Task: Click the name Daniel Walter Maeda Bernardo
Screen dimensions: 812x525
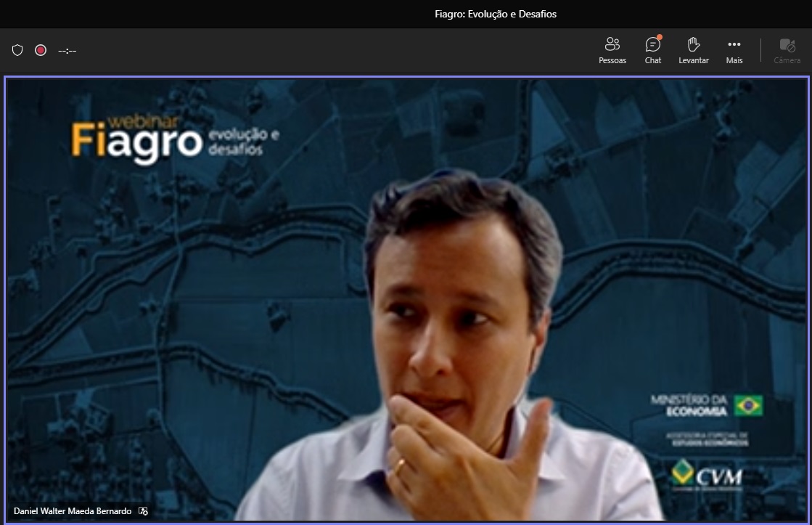Action: coord(73,511)
